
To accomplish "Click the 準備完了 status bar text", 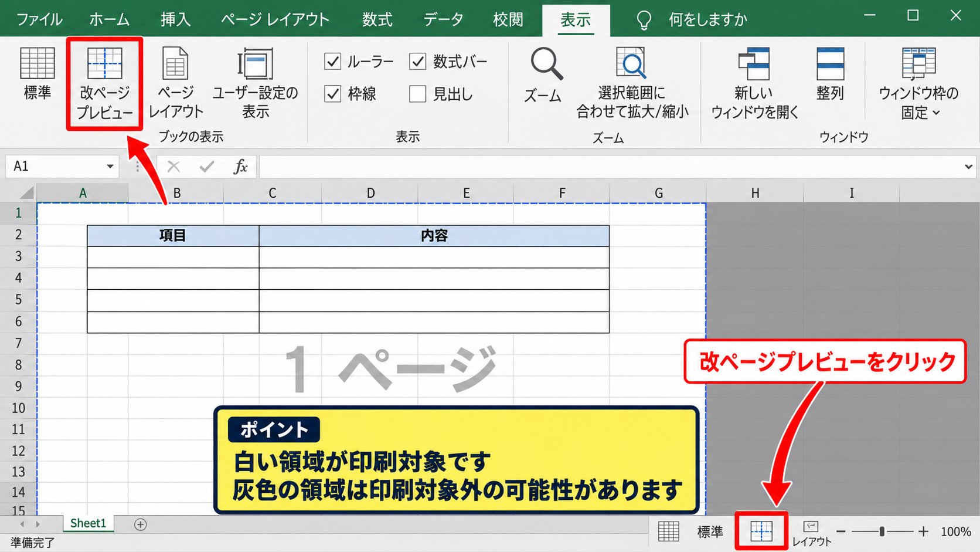I will (33, 543).
